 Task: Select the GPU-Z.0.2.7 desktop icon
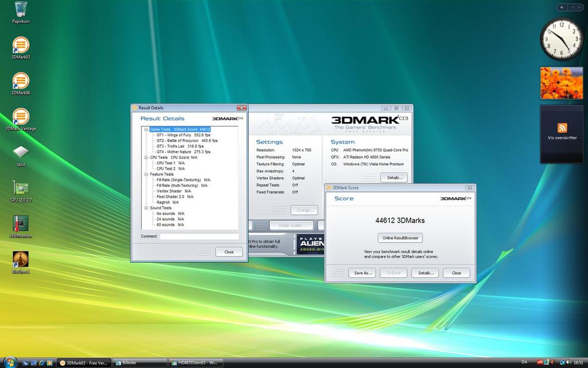point(21,191)
